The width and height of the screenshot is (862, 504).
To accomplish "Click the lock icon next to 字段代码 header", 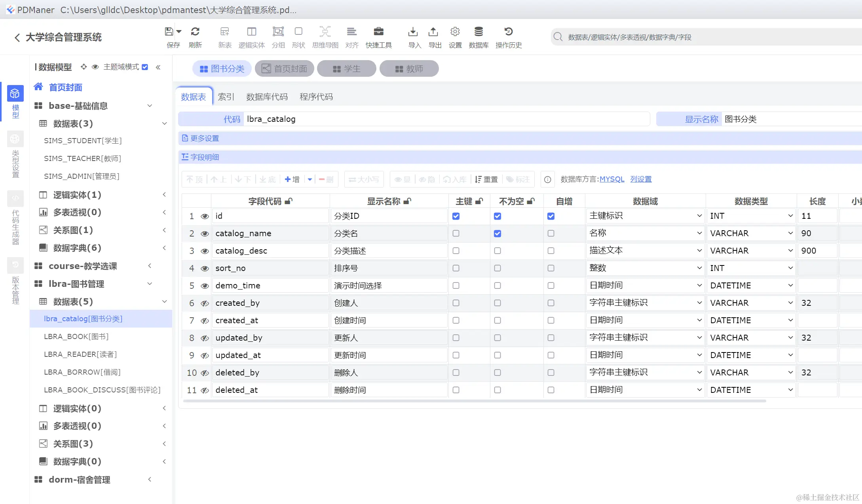I will pyautogui.click(x=289, y=201).
